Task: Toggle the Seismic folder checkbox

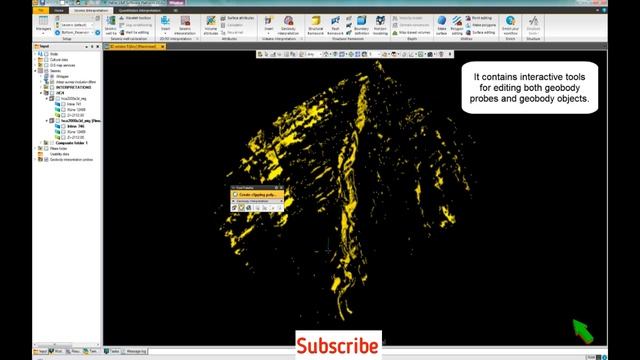Action: (x=47, y=71)
